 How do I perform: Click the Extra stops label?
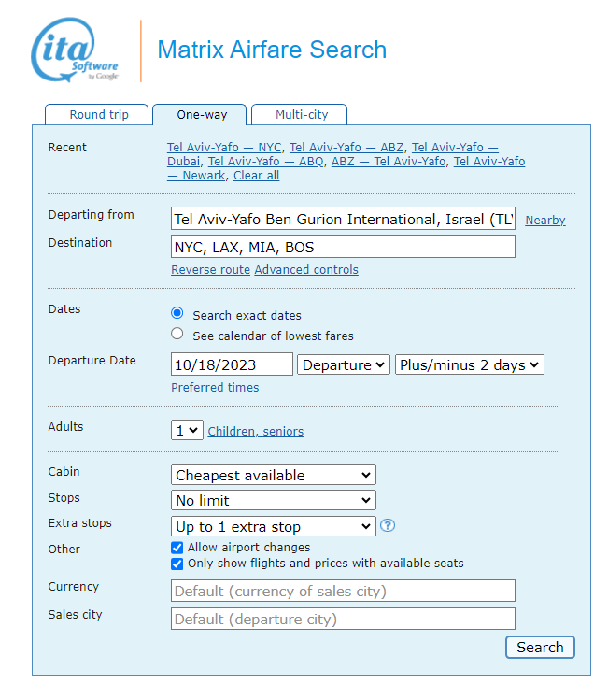79,523
